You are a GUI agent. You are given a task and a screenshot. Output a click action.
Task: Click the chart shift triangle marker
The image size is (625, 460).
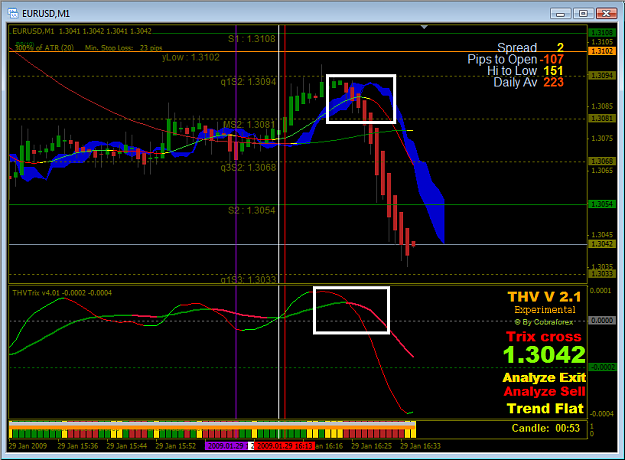[424, 27]
